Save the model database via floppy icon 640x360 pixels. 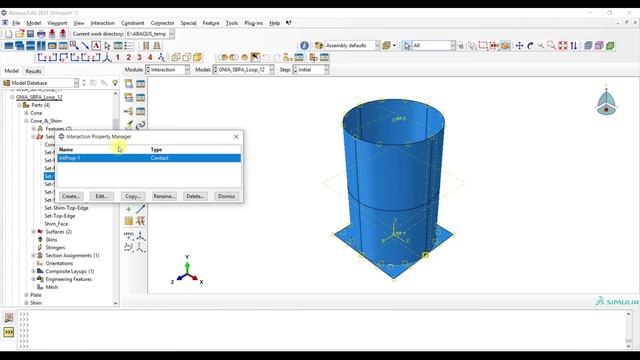[x=30, y=34]
